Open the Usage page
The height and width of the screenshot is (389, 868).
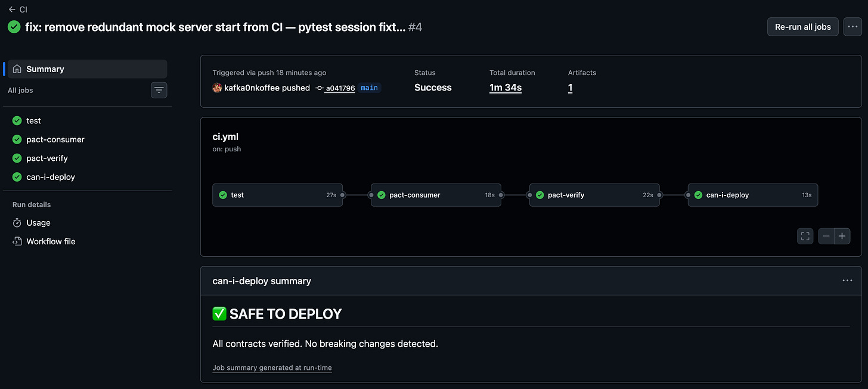point(88,223)
